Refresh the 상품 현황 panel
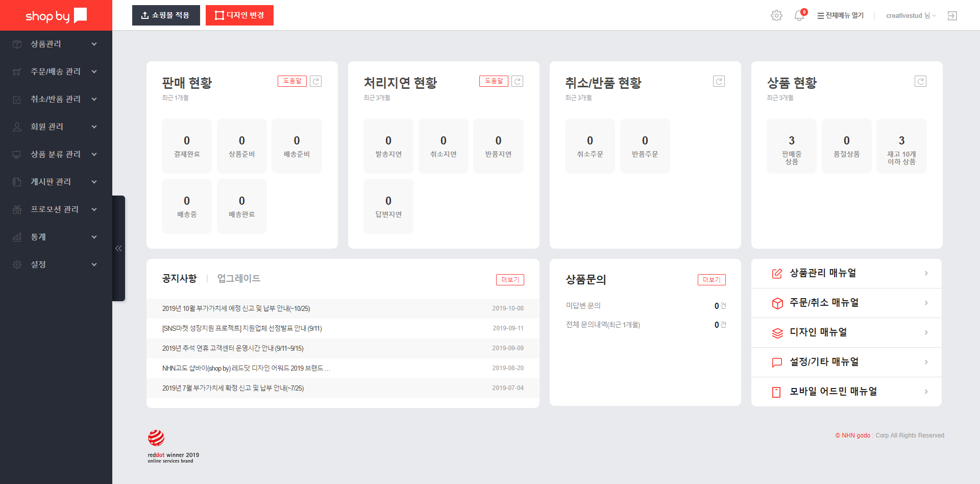980x484 pixels. 920,81
